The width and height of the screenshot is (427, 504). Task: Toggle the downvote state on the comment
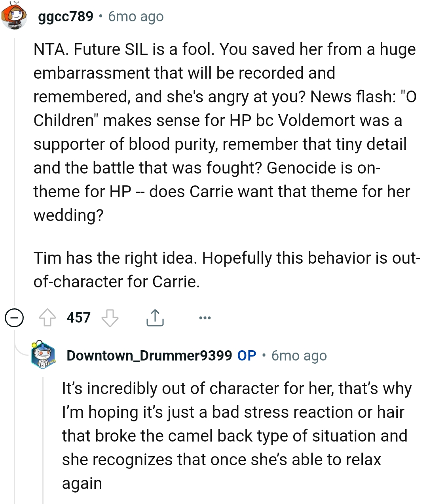point(110,317)
